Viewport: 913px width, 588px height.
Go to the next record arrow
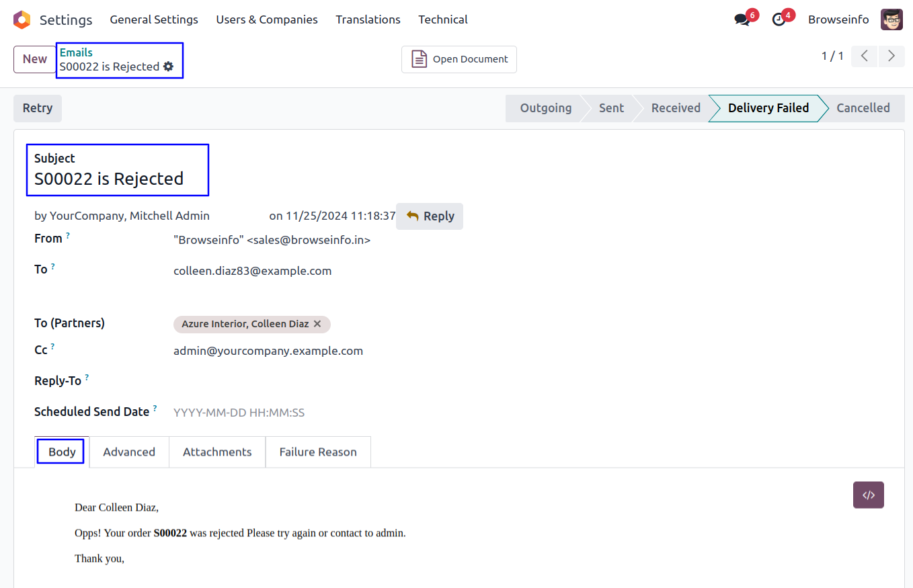click(x=891, y=56)
